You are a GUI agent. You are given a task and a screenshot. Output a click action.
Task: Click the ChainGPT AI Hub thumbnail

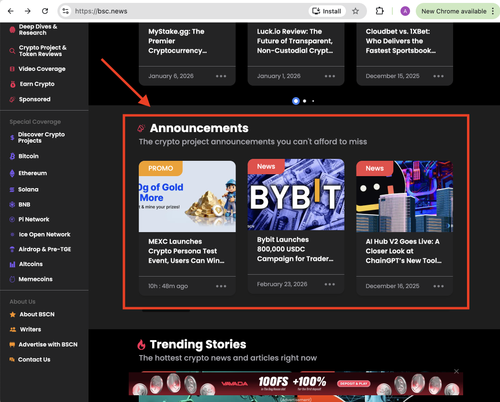coord(405,197)
